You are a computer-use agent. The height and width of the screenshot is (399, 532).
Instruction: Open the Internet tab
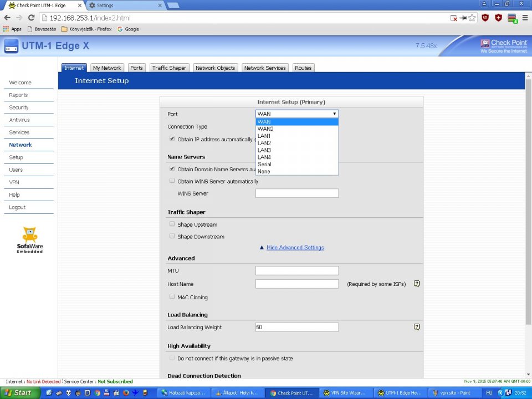(x=74, y=68)
